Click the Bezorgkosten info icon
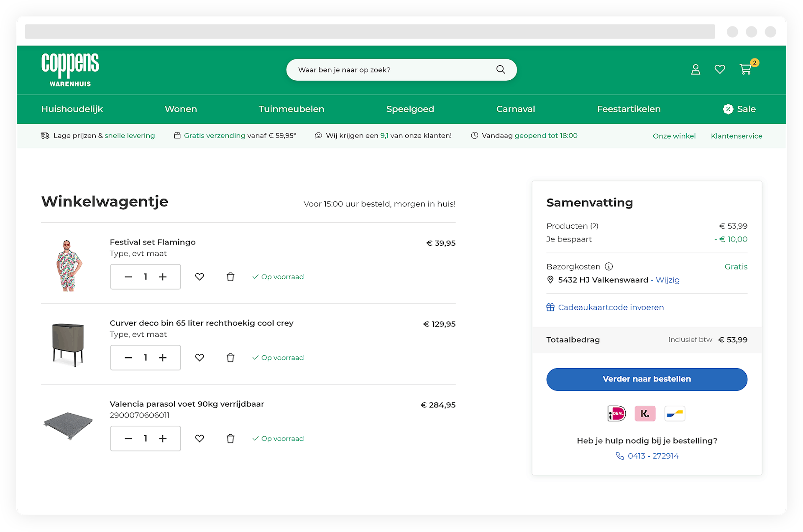This screenshot has width=803, height=532. 609,267
